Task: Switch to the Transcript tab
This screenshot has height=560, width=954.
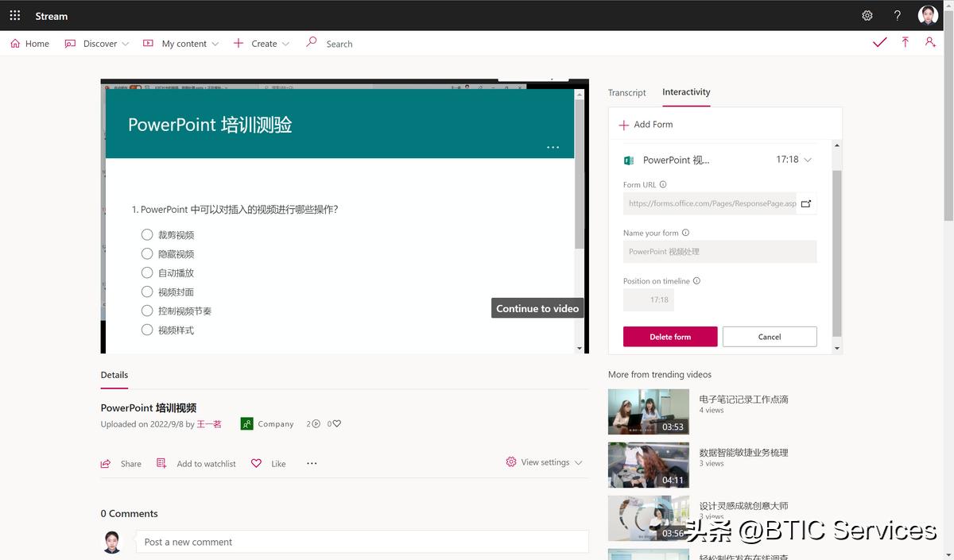Action: coord(626,93)
